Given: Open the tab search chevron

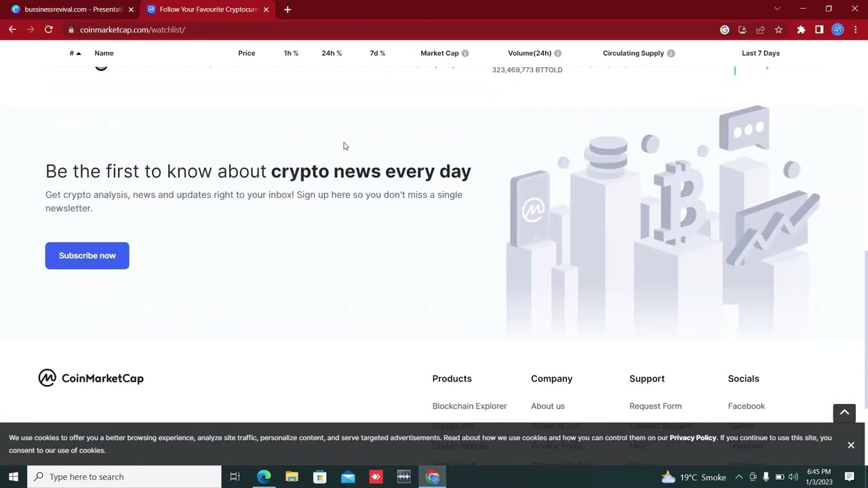Looking at the screenshot, I should [777, 9].
